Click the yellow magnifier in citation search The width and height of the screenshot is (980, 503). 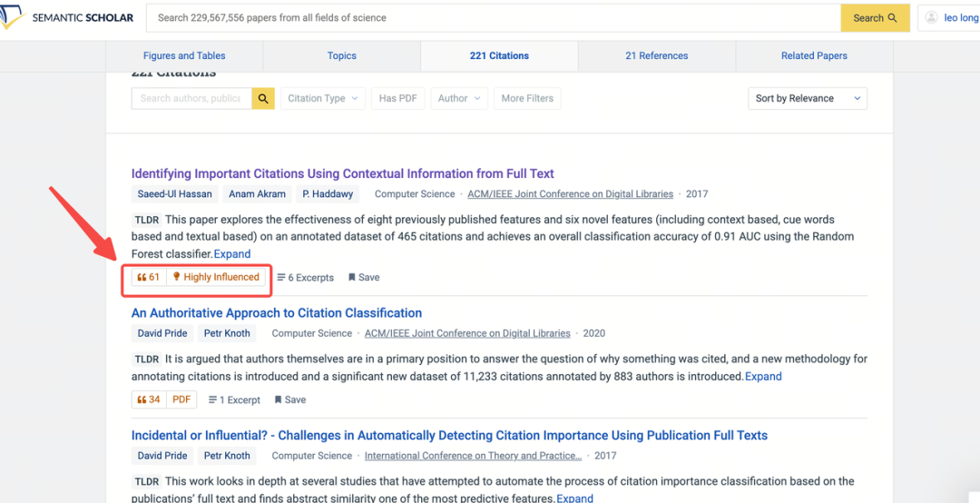tap(263, 98)
